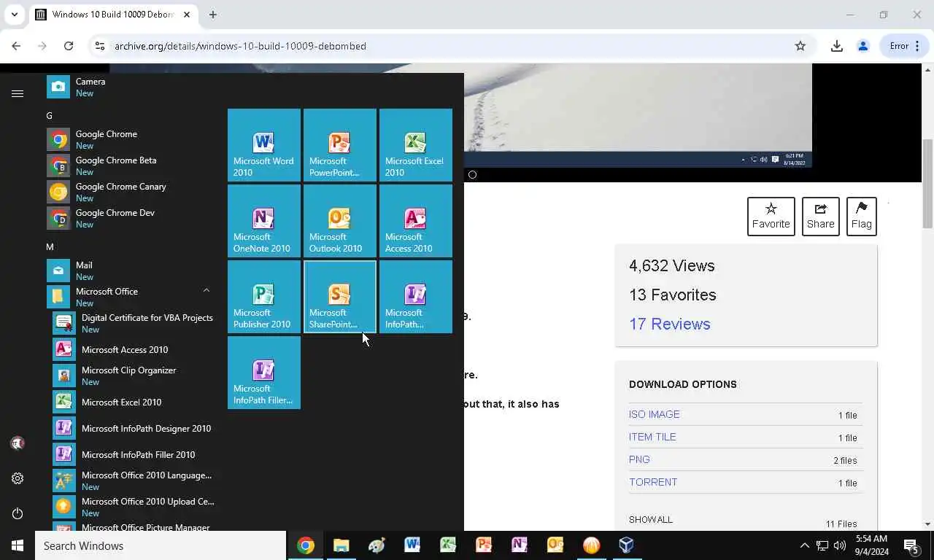Screen dimensions: 934x560
Task: Expand the Start menu hamburger navigation
Action: [18, 93]
